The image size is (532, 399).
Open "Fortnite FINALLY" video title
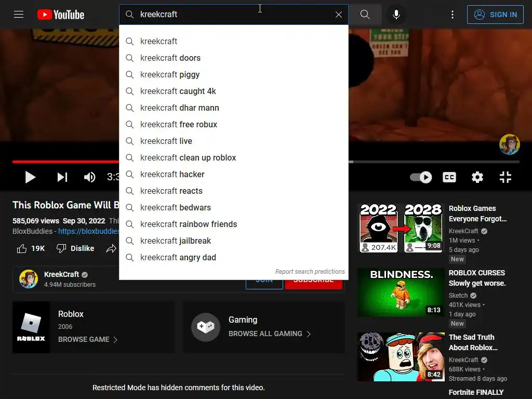pos(476,393)
